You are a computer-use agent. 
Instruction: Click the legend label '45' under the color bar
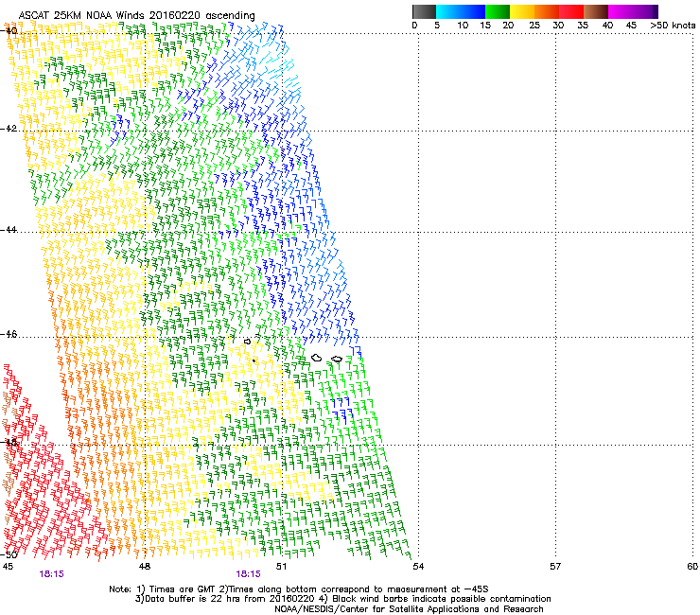coord(631,26)
